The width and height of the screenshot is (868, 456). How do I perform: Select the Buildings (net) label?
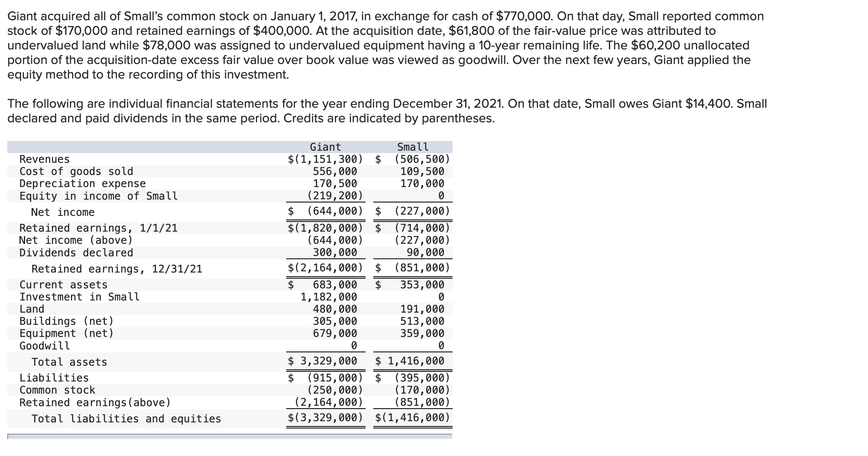[67, 321]
